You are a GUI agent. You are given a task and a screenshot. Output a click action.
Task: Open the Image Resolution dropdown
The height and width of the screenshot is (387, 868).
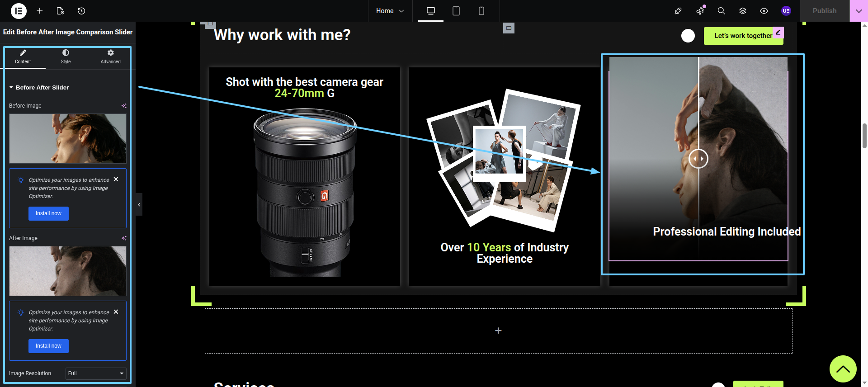click(95, 373)
